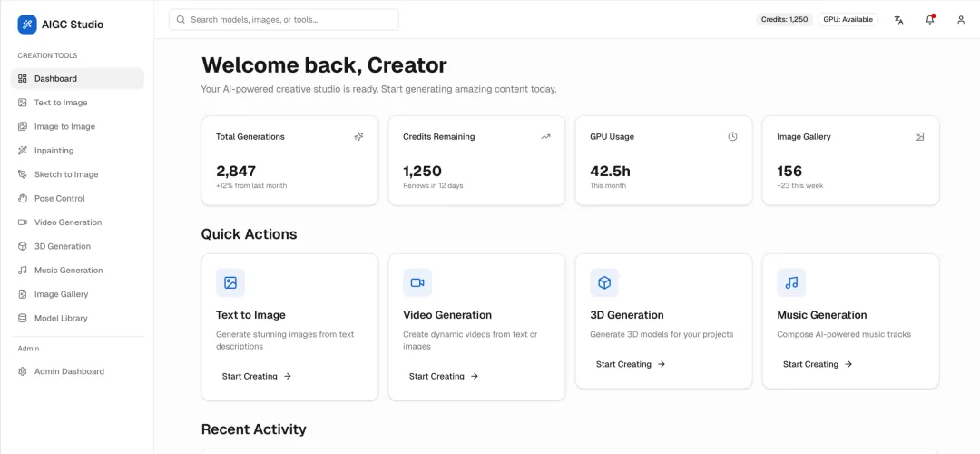Click the Credits Remaining 1,250 value
The width and height of the screenshot is (980, 454).
click(x=423, y=171)
